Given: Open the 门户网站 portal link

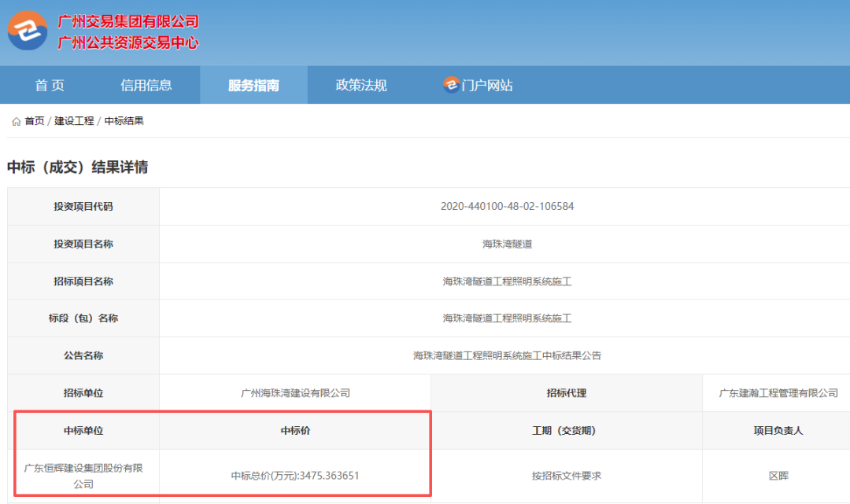Looking at the screenshot, I should tap(486, 85).
